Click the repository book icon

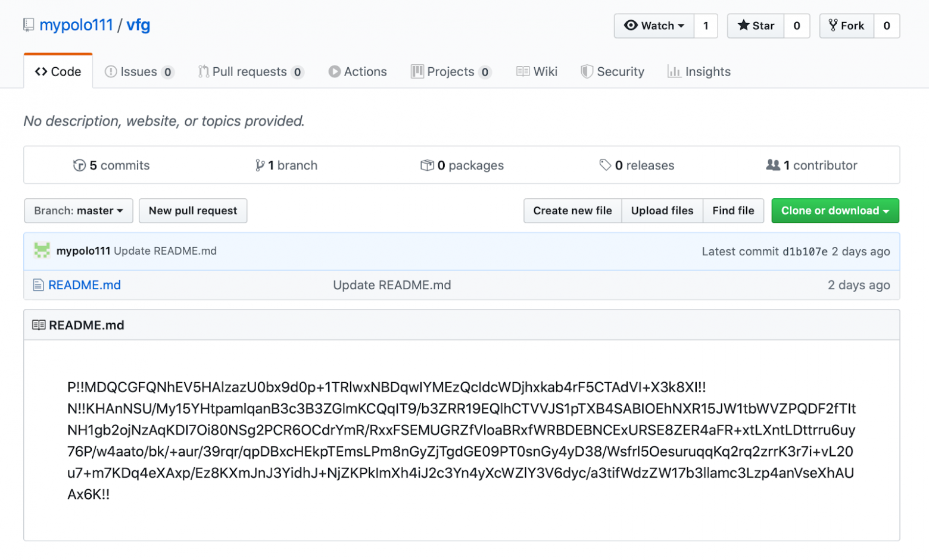[x=29, y=25]
